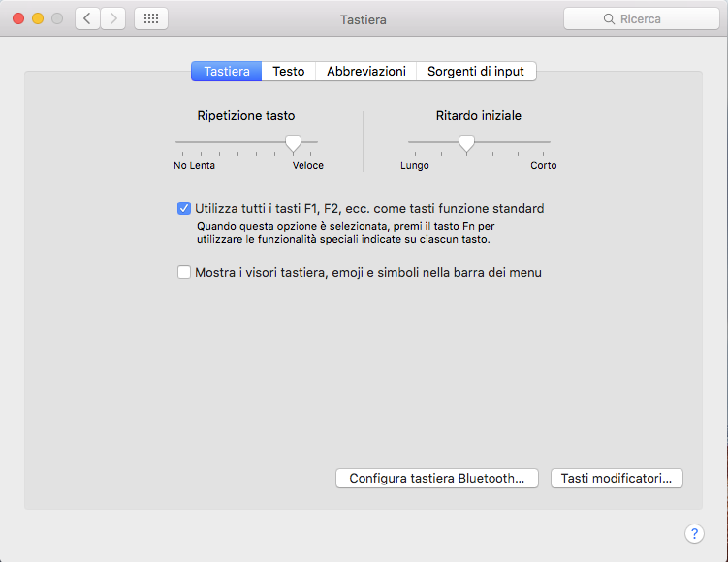
Task: Click the 'Veloce' label under key repeat
Action: pos(308,166)
